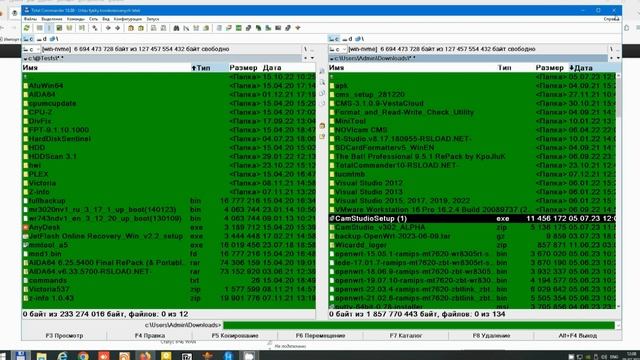Open the Выделение menu
Viewport: 640px width, 360px height.
tap(52, 19)
